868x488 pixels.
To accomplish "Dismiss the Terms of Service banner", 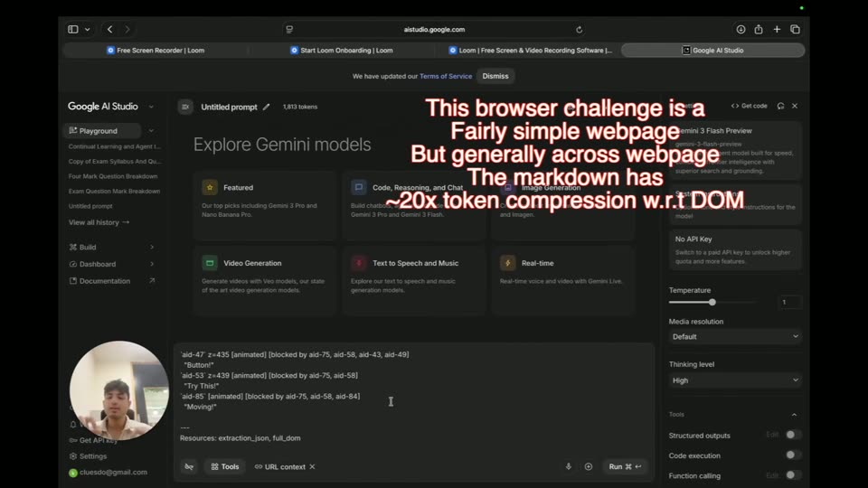I will (x=495, y=76).
